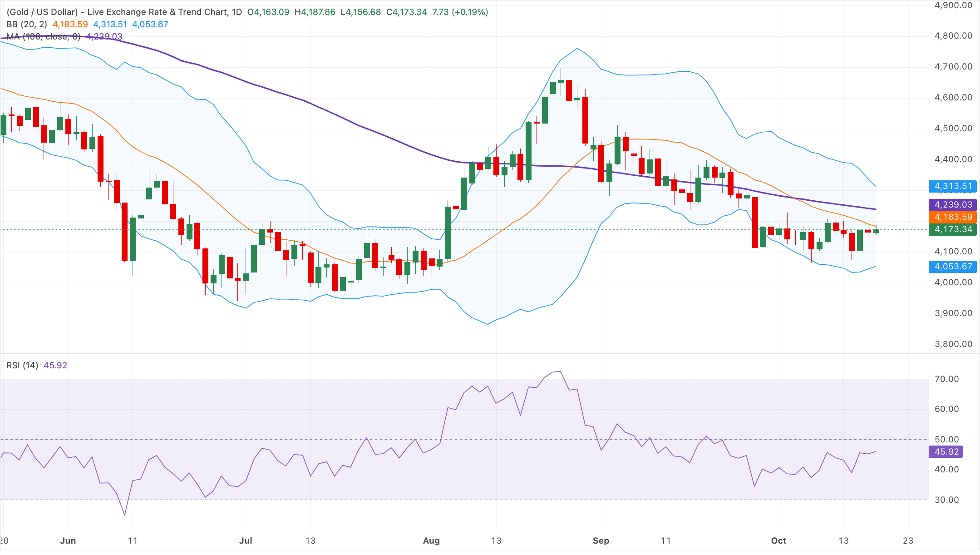Screen dimensions: 980x555
Task: Click the BB basis value 4,183.59 in legend
Action: [x=70, y=24]
